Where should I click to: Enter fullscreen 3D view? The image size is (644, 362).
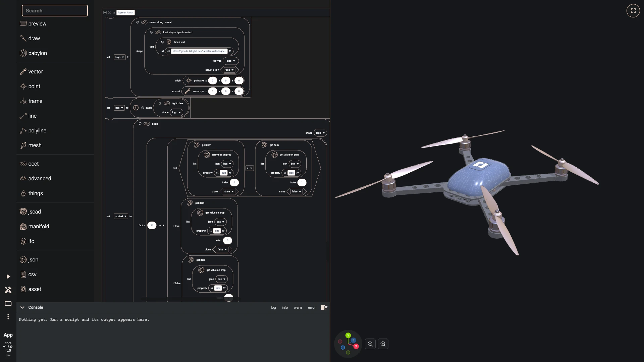pos(633,11)
